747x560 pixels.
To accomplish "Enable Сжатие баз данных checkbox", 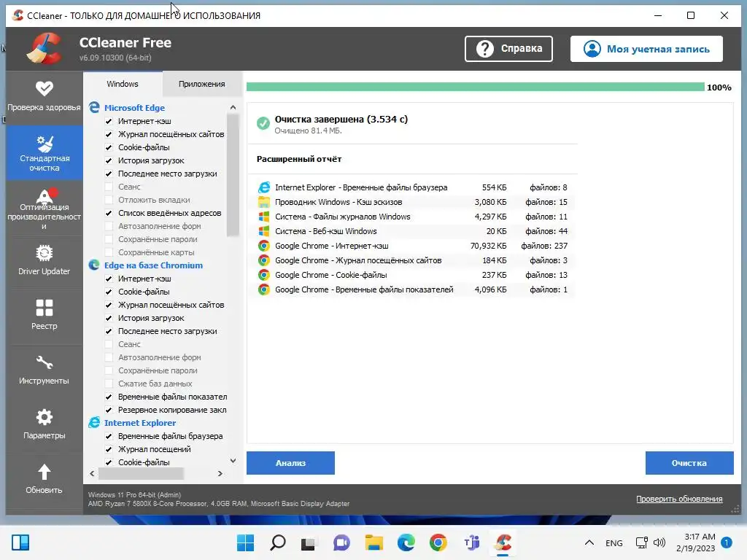I will click(109, 384).
